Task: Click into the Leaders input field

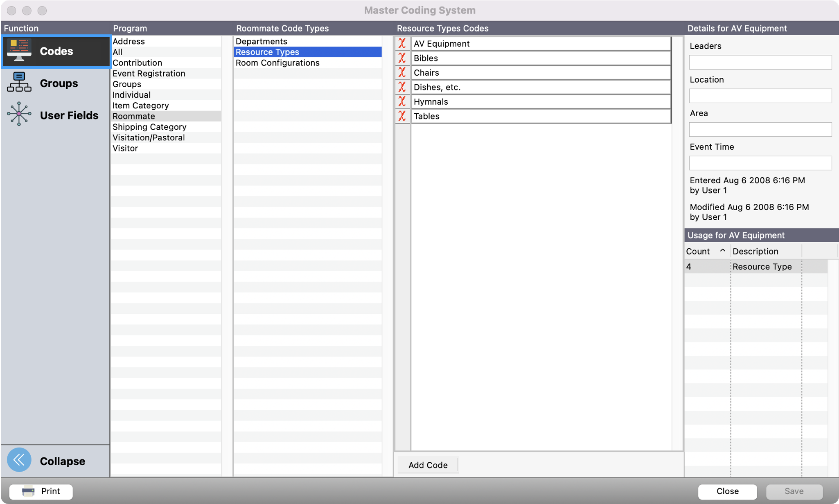Action: (760, 62)
